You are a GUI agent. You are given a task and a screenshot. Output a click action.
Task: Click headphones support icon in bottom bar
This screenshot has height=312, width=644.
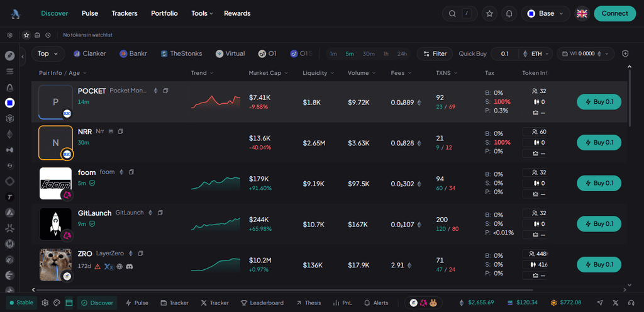[631, 303]
